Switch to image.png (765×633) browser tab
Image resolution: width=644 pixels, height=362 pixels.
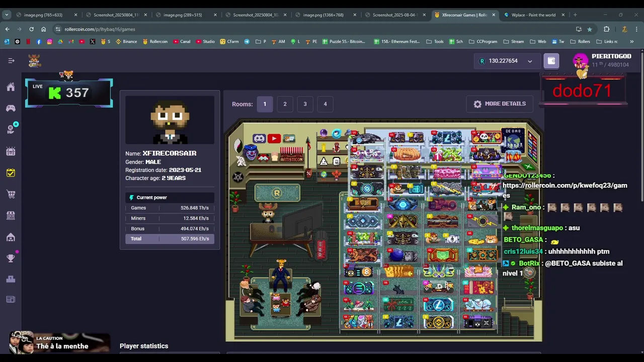pyautogui.click(x=47, y=15)
